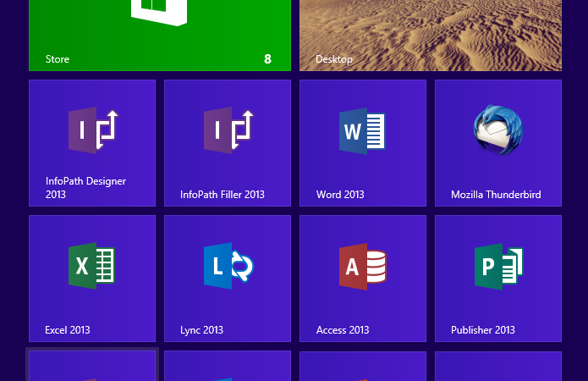The width and height of the screenshot is (588, 381).
Task: Click the "Store" label text
Action: 58,59
